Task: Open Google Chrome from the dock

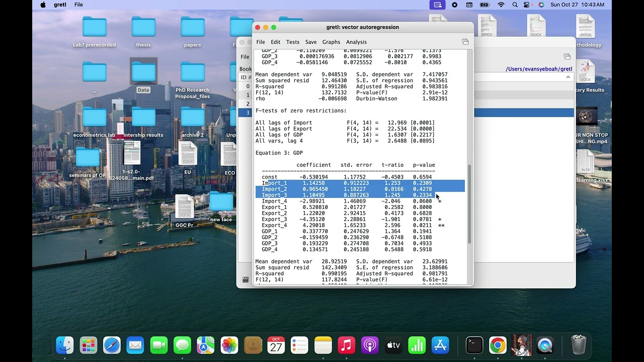Action: [498, 345]
